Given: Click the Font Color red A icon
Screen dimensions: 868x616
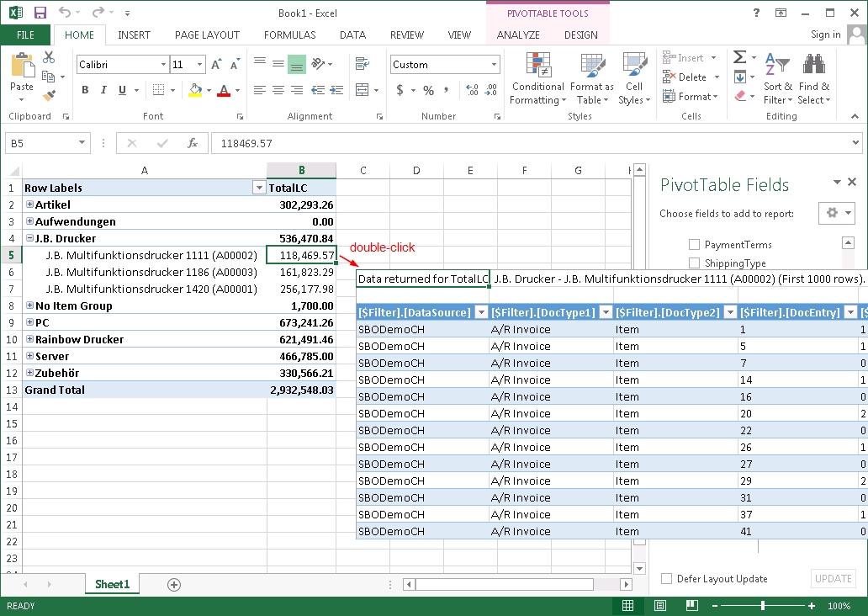Looking at the screenshot, I should click(224, 90).
